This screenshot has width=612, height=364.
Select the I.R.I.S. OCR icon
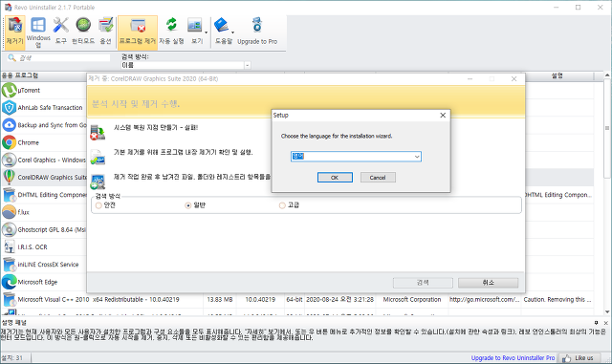pyautogui.click(x=9, y=246)
